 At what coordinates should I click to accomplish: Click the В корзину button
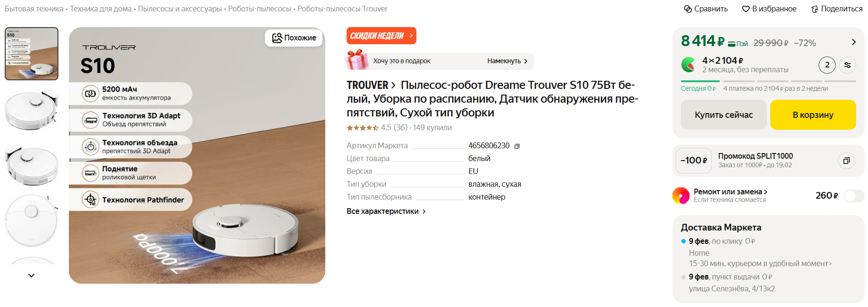tap(813, 115)
